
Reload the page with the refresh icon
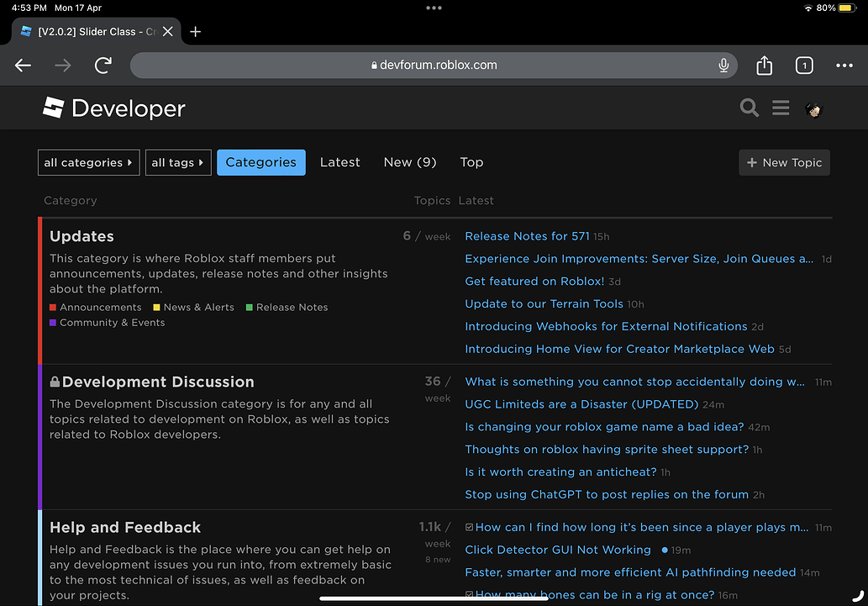click(103, 65)
